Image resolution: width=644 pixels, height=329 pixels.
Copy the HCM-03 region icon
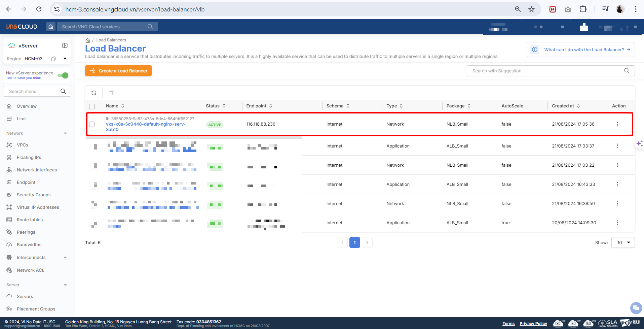point(53,59)
